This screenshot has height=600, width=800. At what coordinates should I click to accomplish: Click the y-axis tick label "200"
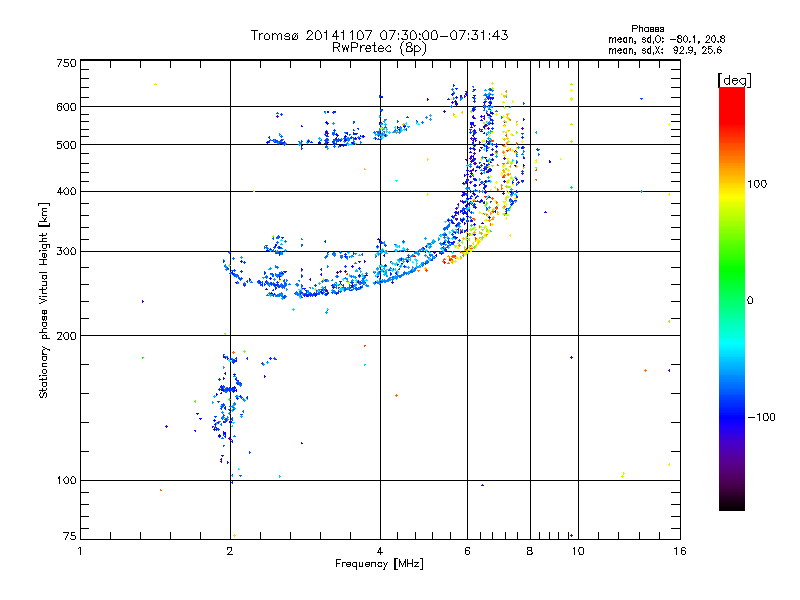[66, 336]
